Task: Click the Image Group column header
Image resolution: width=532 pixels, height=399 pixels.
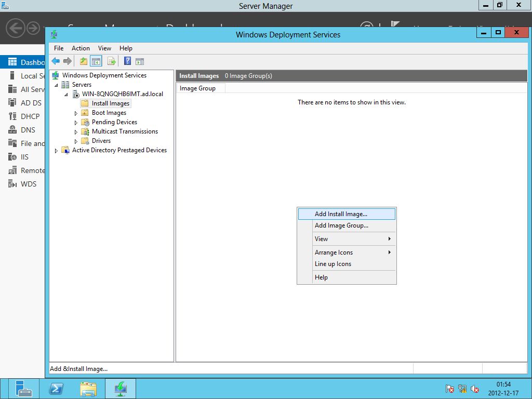Action: 201,88
